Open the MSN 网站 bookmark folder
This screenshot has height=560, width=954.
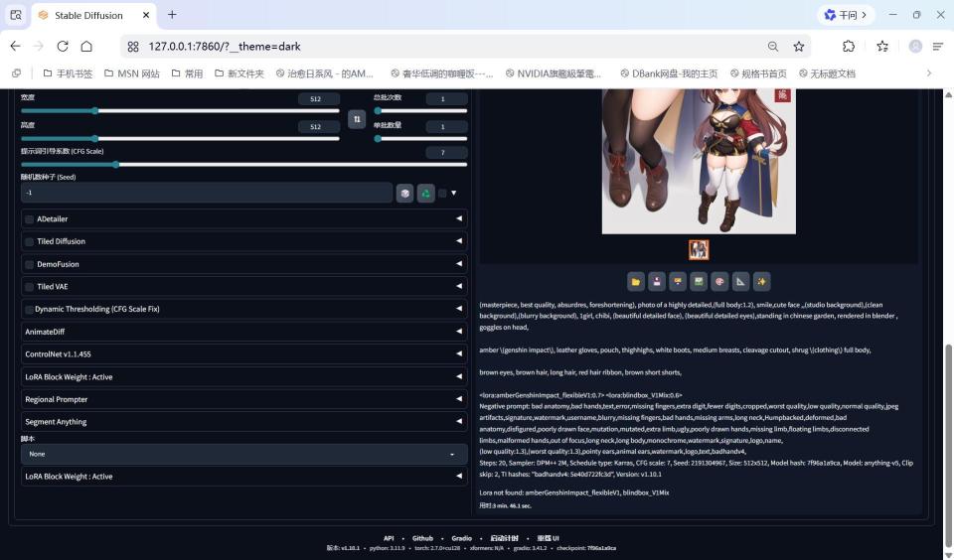[x=132, y=73]
